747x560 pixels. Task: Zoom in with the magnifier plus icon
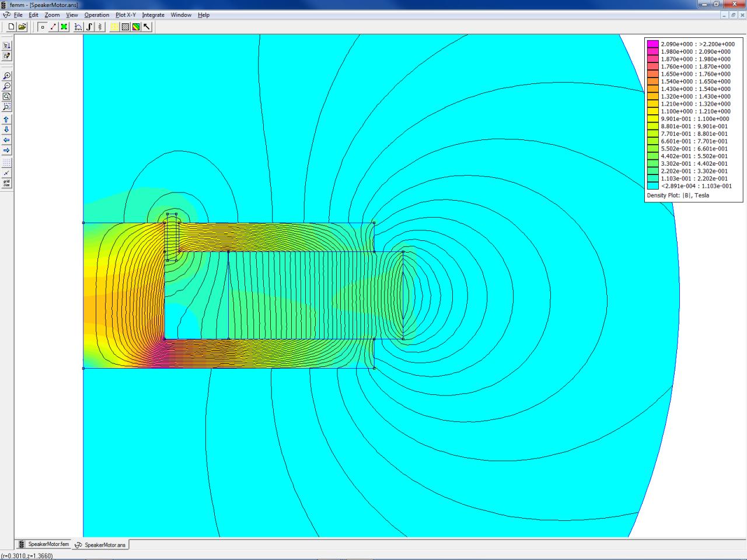(x=6, y=76)
